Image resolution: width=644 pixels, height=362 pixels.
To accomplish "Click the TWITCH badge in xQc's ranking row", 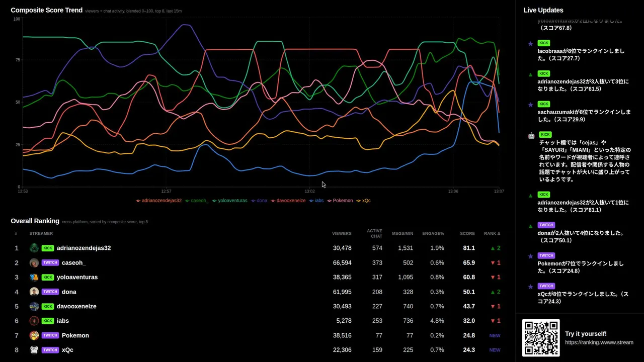I will (50, 350).
